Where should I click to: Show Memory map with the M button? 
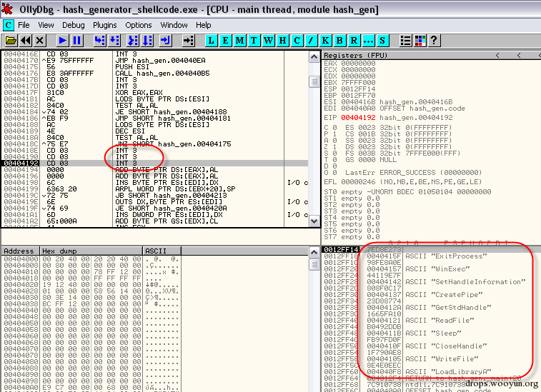click(x=240, y=41)
